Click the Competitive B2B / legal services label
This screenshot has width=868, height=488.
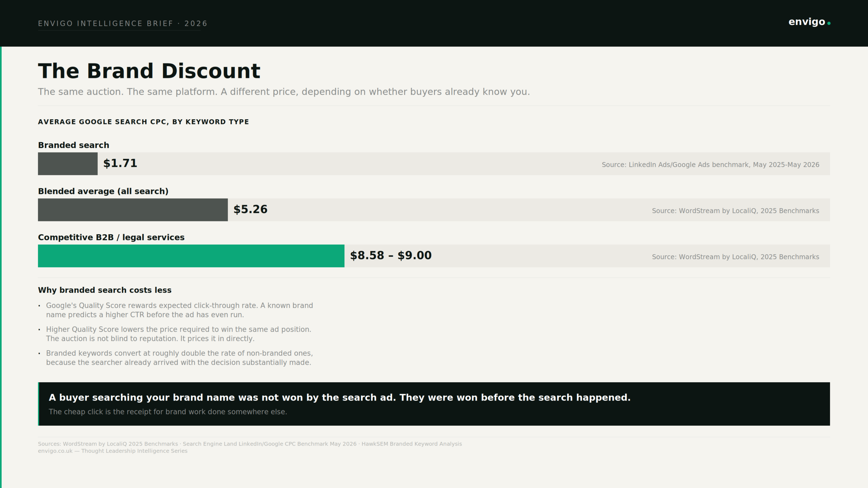pos(111,237)
